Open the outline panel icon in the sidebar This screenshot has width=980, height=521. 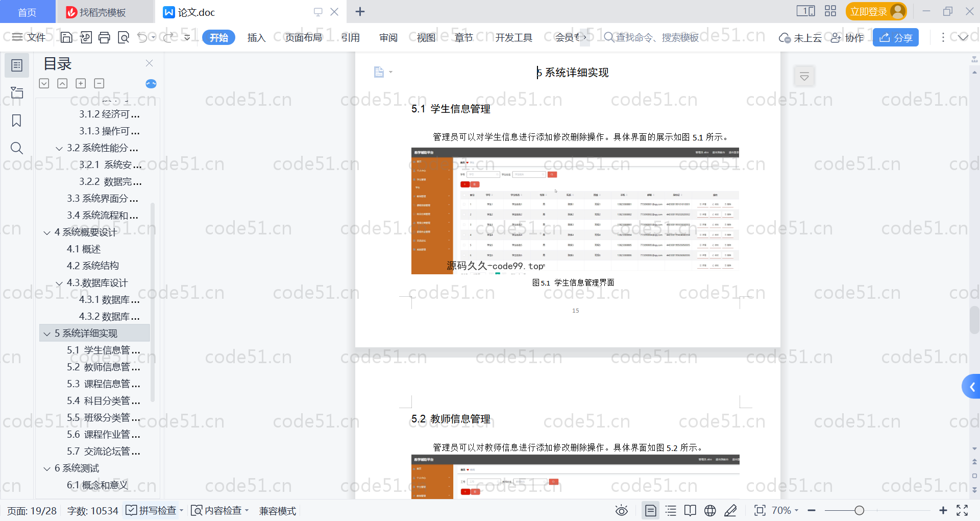coord(17,65)
